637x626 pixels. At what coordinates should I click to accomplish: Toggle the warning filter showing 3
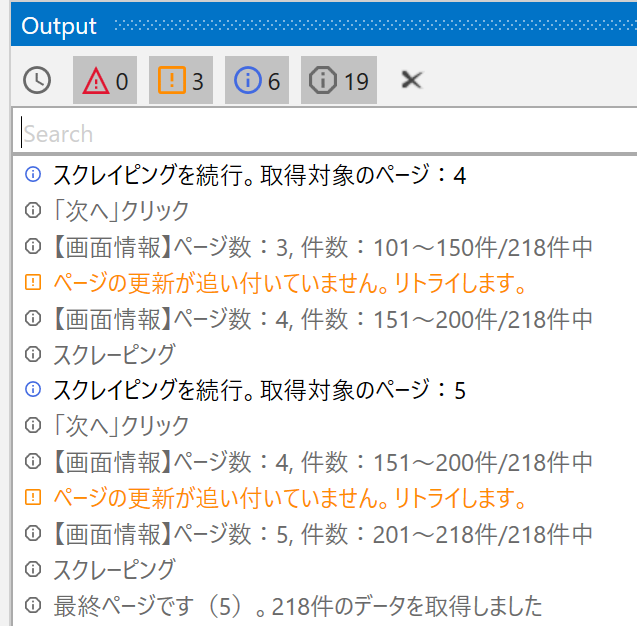coord(181,80)
